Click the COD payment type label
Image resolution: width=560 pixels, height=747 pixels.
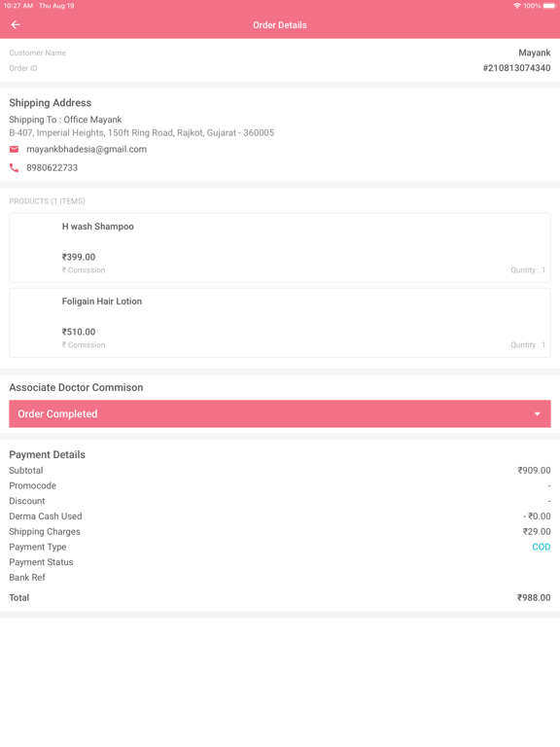point(541,547)
